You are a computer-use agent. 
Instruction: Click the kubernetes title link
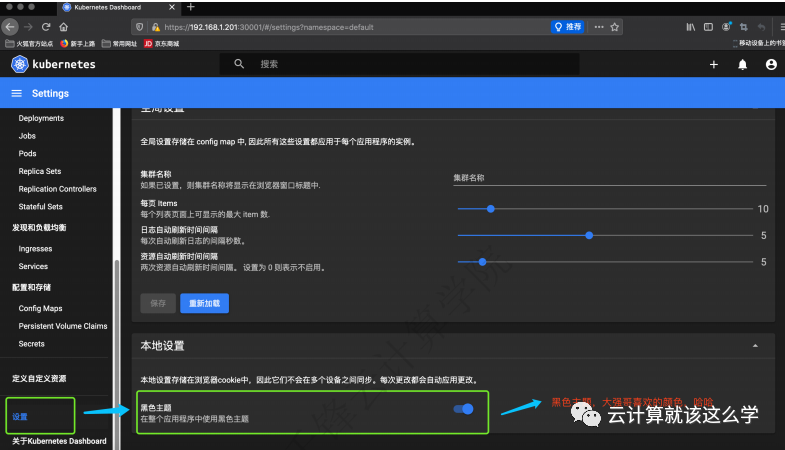[64, 64]
